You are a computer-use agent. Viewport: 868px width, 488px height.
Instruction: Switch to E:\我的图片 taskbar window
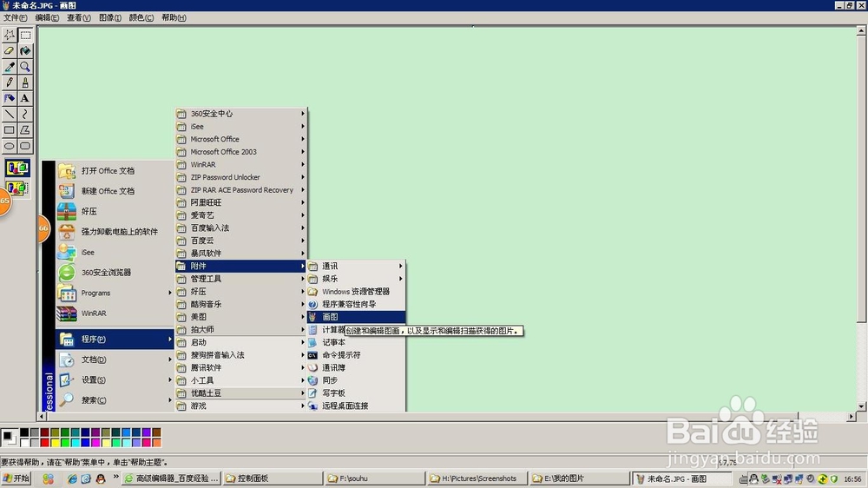tap(579, 478)
